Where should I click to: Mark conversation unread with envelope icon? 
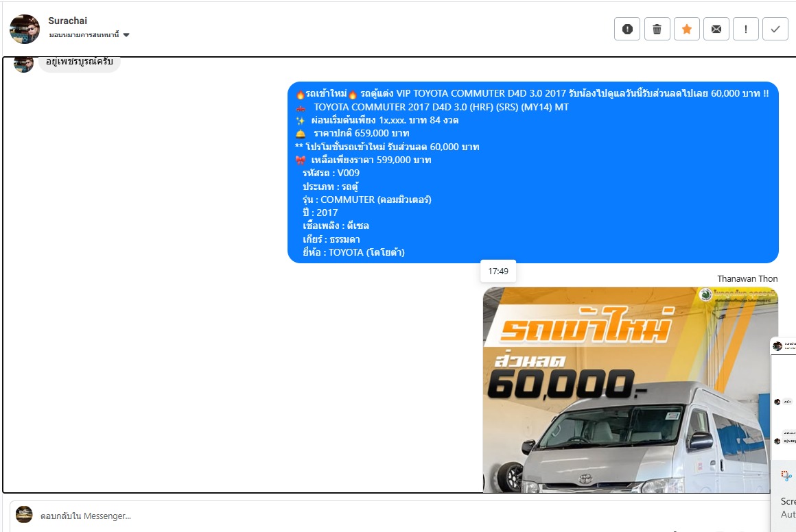(716, 29)
